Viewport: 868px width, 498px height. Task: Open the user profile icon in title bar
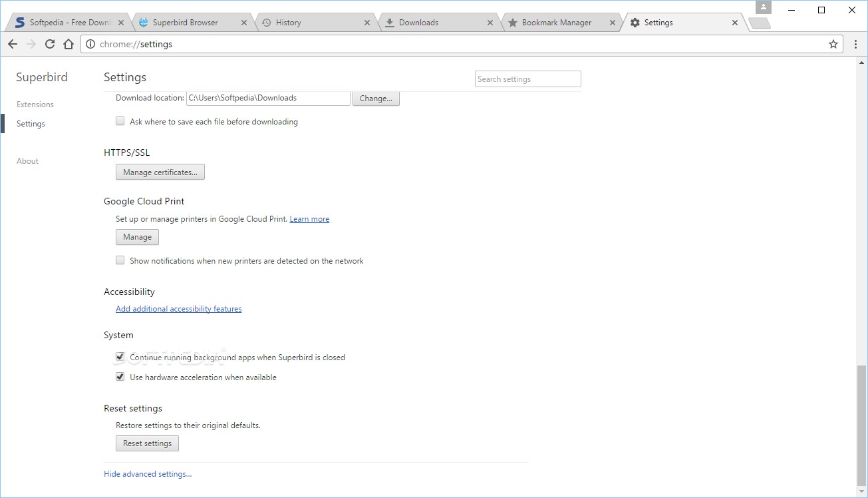coord(764,7)
